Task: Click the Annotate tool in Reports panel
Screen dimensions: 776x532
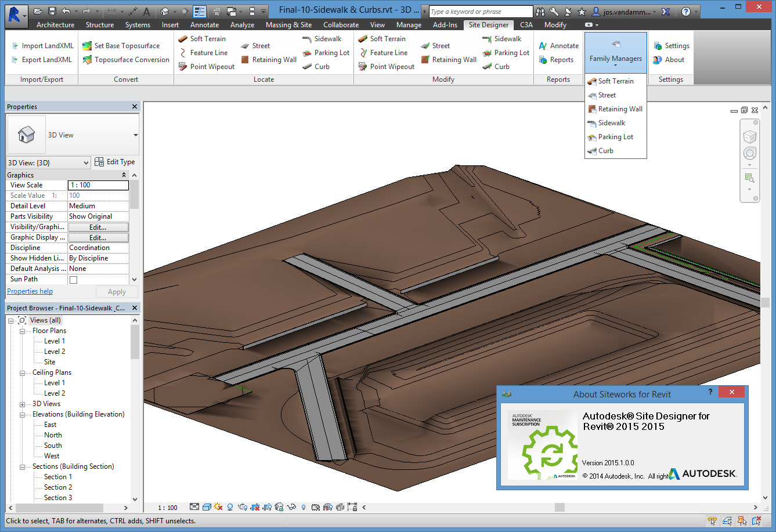Action: tap(558, 46)
